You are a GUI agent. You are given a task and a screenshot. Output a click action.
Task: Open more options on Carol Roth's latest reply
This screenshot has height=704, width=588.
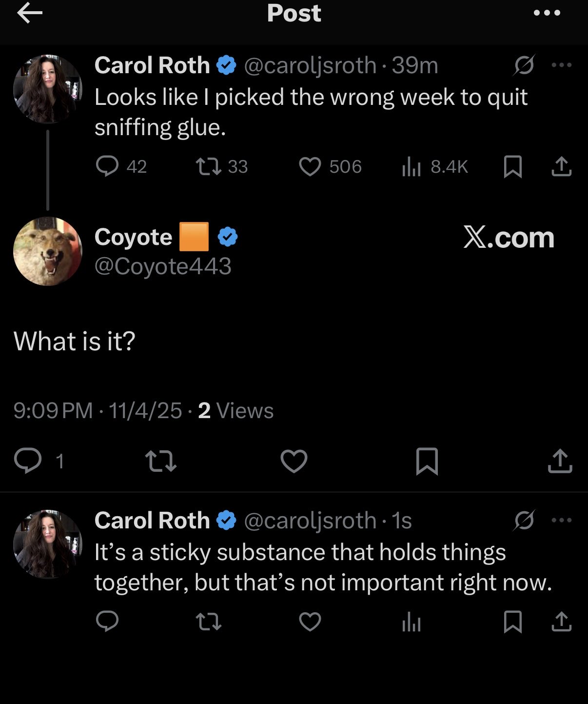tap(562, 521)
